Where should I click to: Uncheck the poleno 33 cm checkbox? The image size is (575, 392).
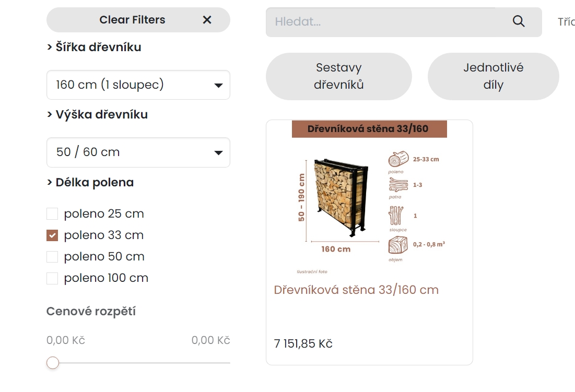tap(52, 235)
